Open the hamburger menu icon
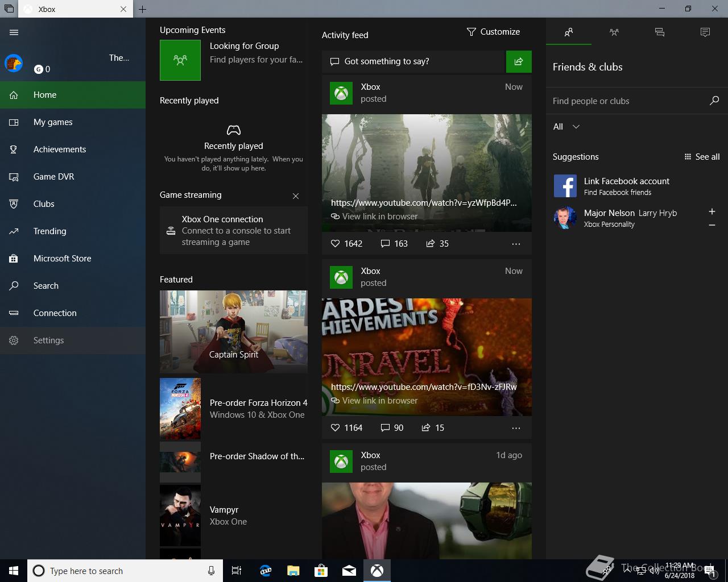 14,32
